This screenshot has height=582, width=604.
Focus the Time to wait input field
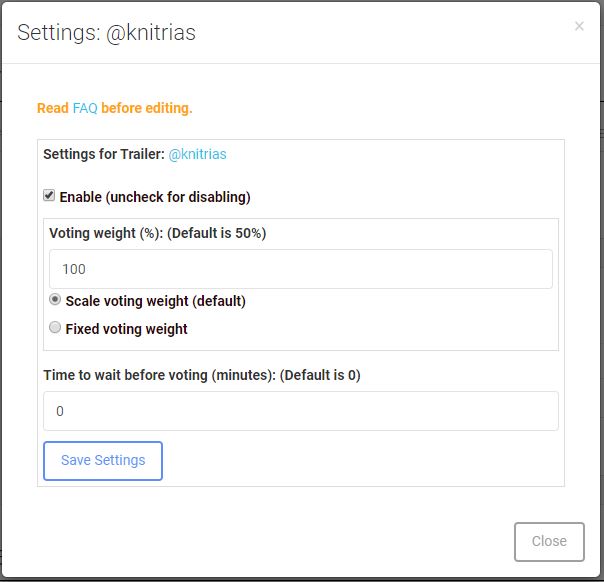tap(300, 411)
